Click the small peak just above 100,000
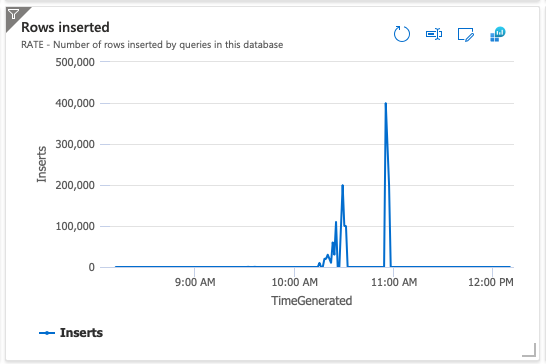The width and height of the screenshot is (546, 364). pos(336,222)
